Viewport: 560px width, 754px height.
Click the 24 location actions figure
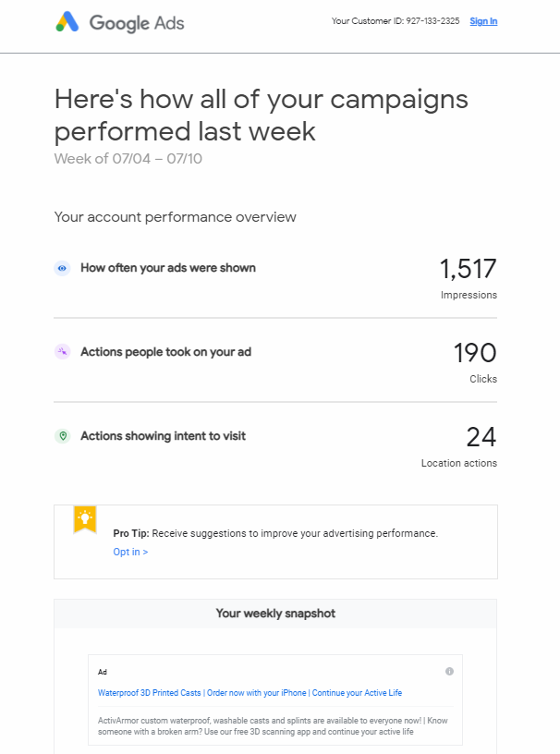point(481,437)
